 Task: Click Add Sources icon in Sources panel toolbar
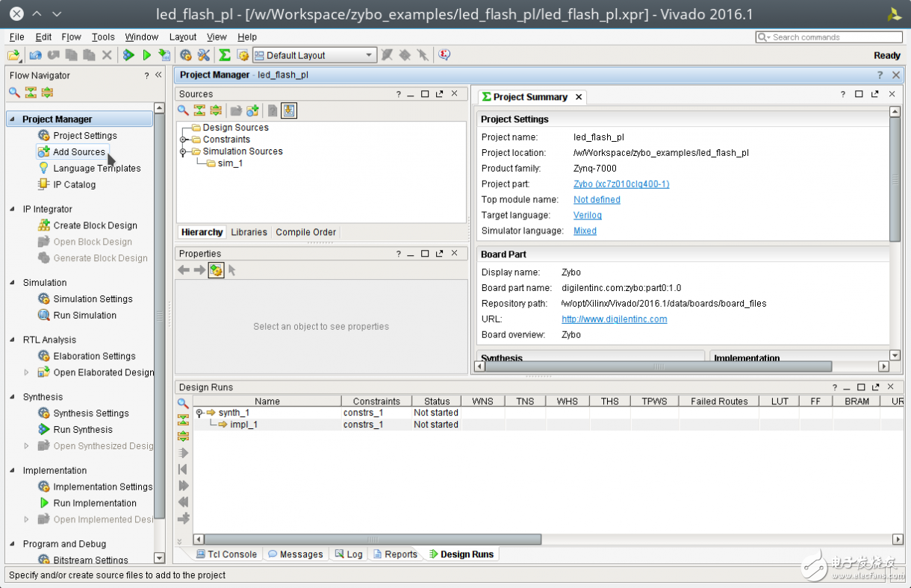(252, 110)
